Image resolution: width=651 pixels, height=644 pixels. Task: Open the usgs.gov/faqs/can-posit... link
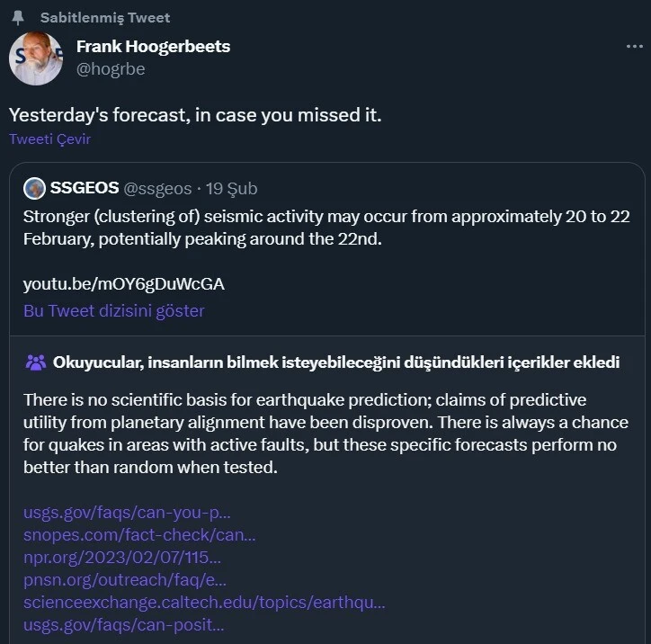coord(123,625)
